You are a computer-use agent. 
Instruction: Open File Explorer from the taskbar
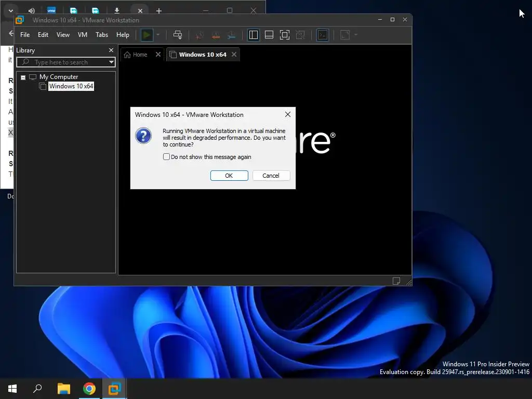coord(63,389)
